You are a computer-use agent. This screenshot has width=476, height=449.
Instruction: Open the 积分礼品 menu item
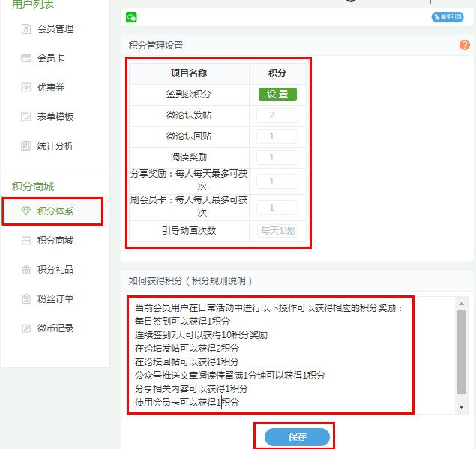tap(55, 269)
